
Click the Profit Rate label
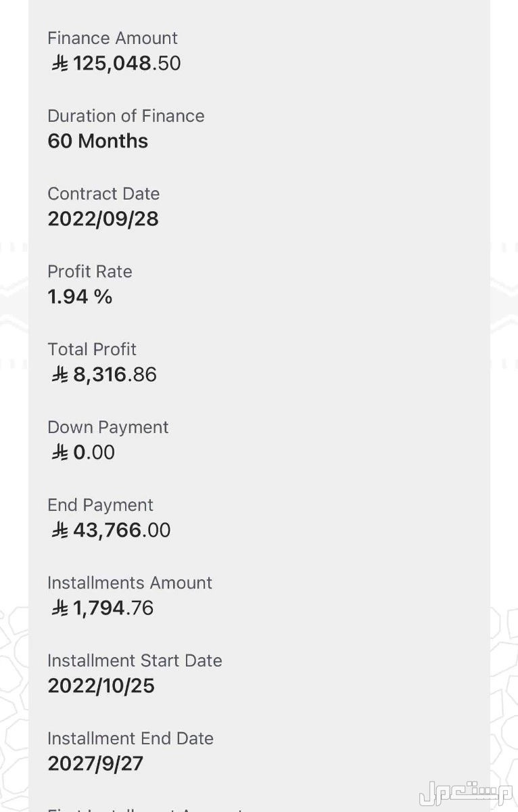pyautogui.click(x=90, y=271)
